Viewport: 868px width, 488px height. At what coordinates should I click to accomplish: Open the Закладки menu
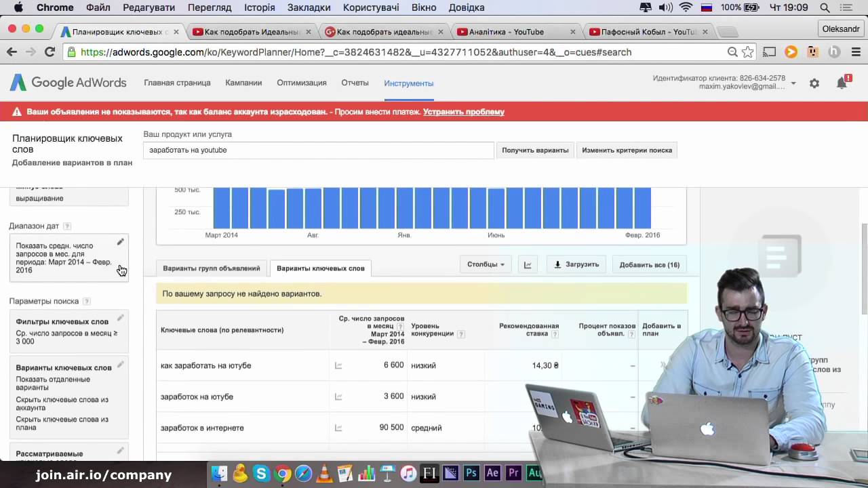pos(309,7)
